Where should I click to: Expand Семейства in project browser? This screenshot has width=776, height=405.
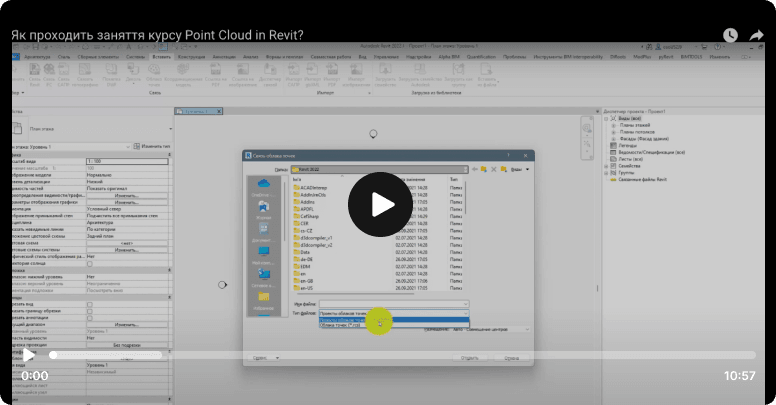606,166
